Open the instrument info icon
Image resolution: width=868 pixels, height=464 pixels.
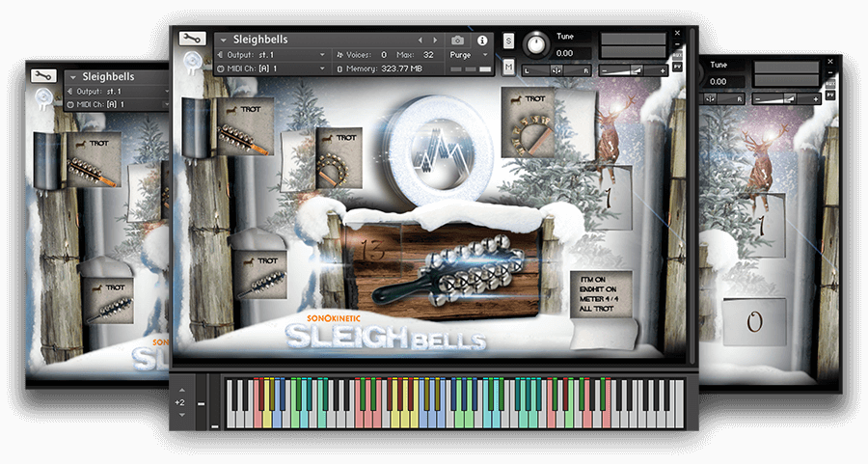point(482,41)
